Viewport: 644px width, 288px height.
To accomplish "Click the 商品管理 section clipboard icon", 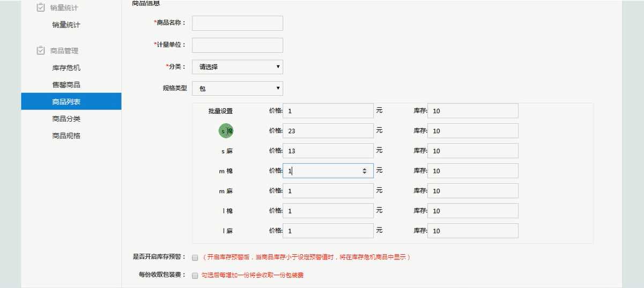I will pyautogui.click(x=40, y=50).
